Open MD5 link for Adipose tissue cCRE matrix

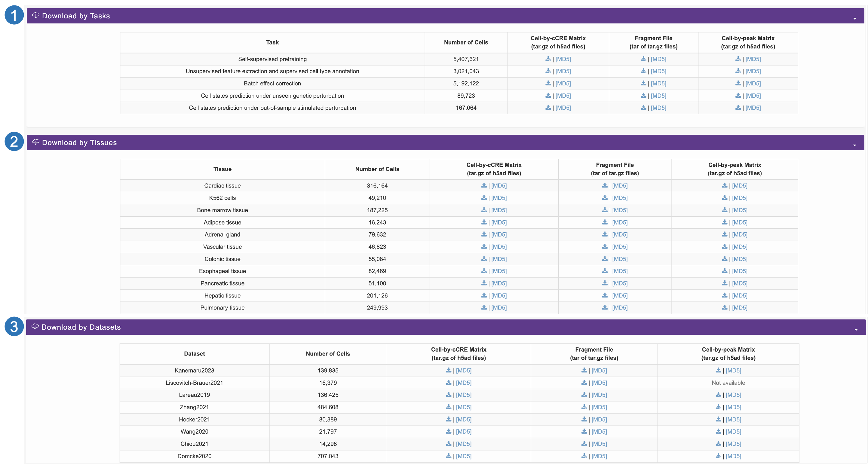tap(499, 222)
